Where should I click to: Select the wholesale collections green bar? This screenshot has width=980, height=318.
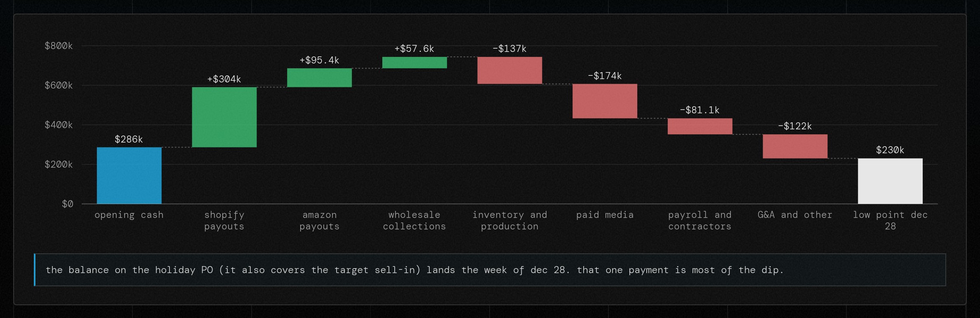[415, 63]
